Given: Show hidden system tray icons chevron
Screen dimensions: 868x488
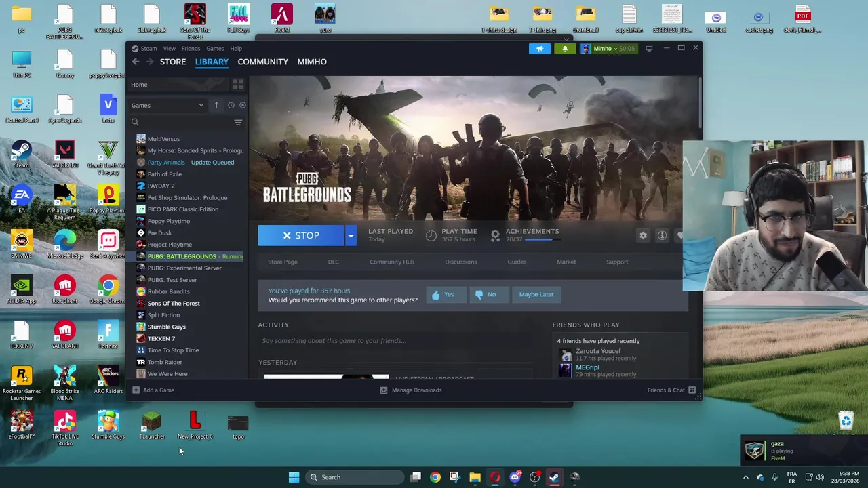Looking at the screenshot, I should click(x=746, y=477).
